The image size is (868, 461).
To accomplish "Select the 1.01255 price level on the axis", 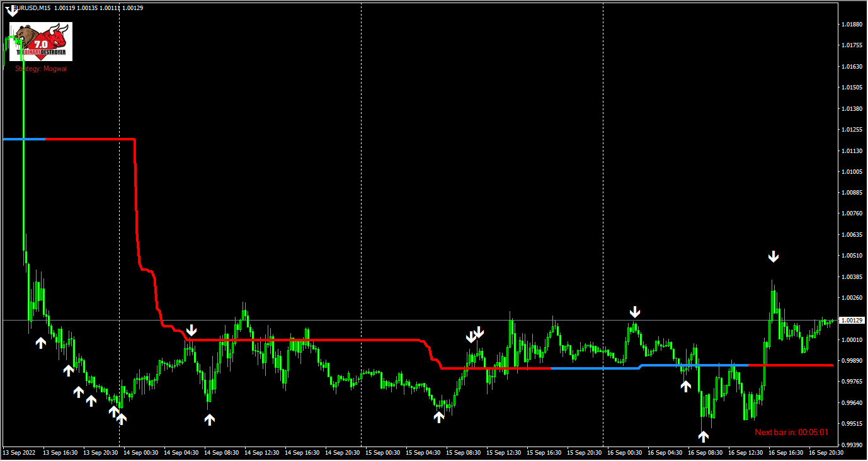I will coord(852,130).
